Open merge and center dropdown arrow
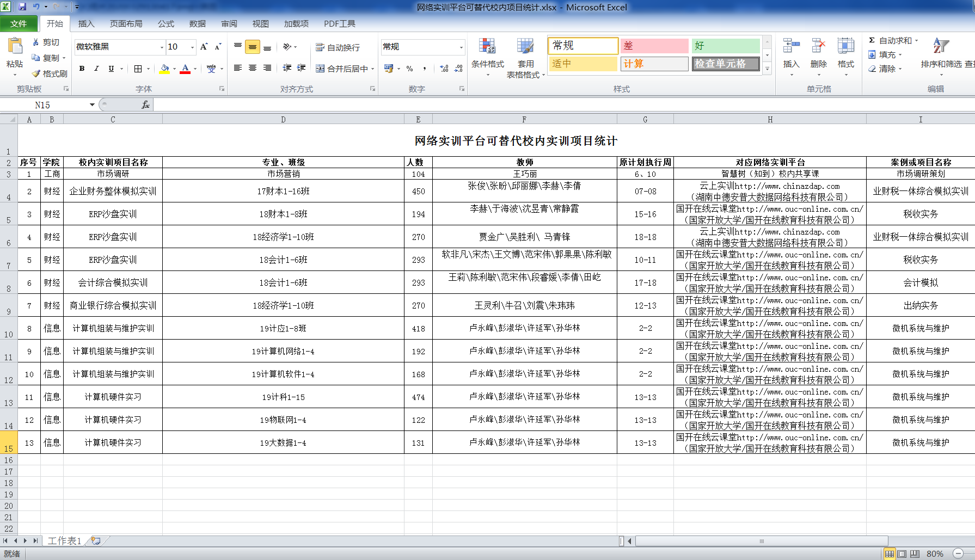This screenshot has height=560, width=975. coord(373,69)
